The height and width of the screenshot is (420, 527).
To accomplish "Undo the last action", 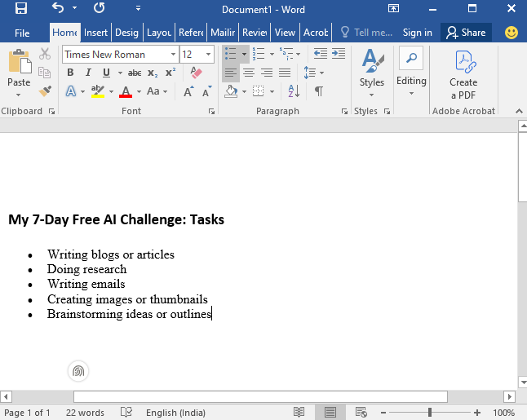I will click(x=58, y=8).
